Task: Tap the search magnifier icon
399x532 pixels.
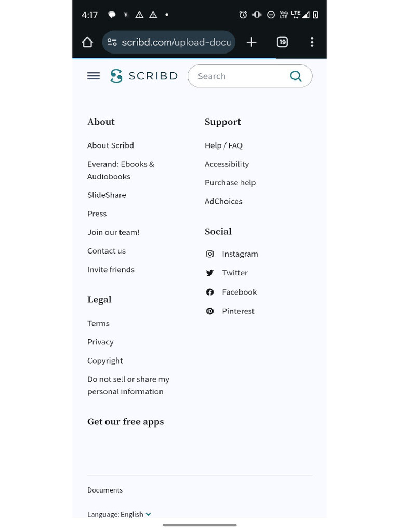Action: (296, 76)
